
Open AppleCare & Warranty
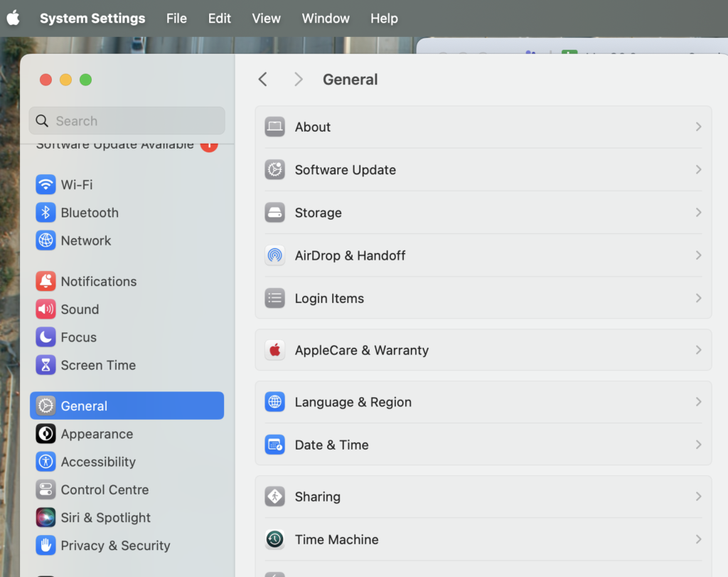pyautogui.click(x=483, y=350)
